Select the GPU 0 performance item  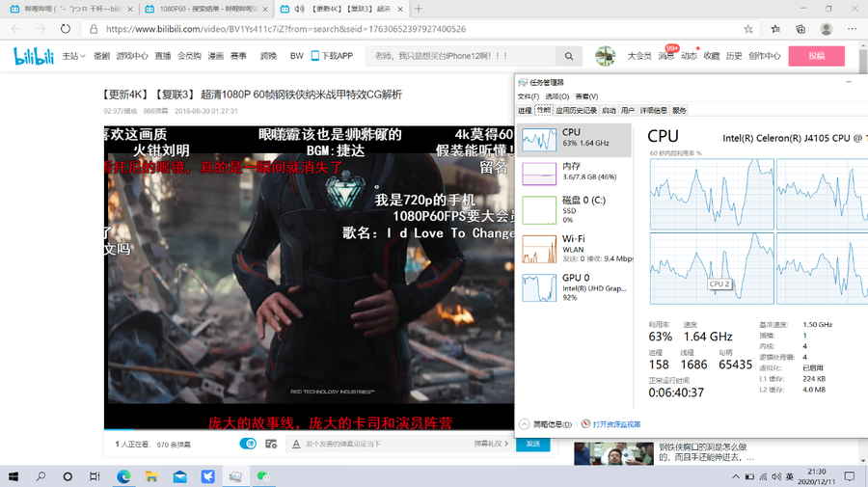pos(574,286)
